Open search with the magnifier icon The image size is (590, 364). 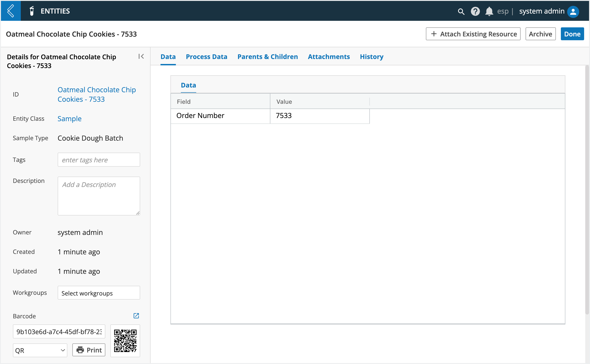(461, 11)
